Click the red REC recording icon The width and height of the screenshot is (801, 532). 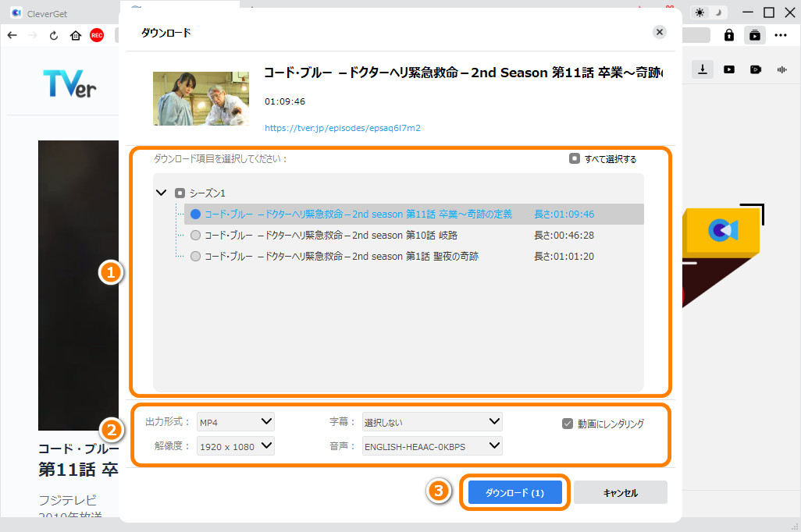96,35
